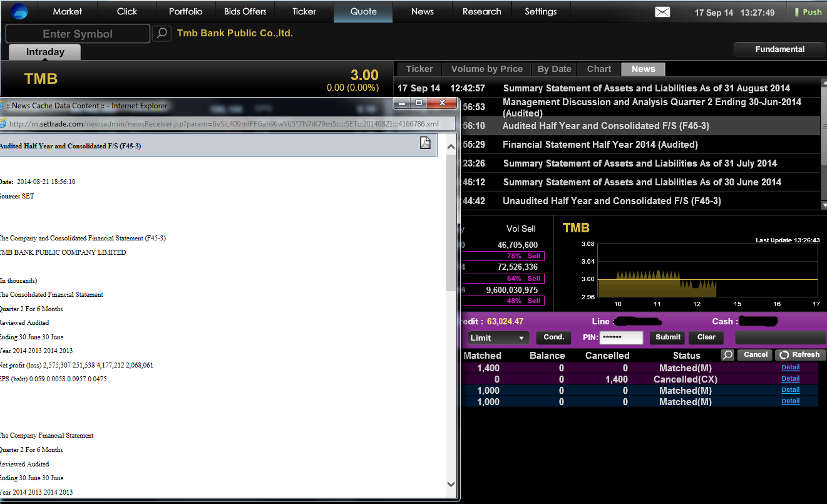The height and width of the screenshot is (504, 827).
Task: Click the Cancel button
Action: click(756, 355)
